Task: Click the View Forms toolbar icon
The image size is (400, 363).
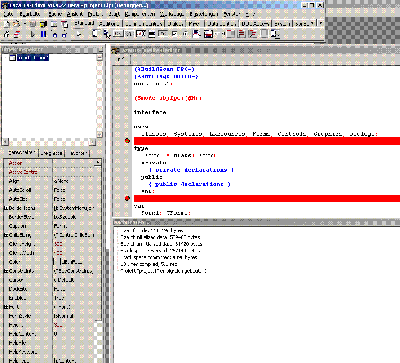Action: click(x=16, y=34)
